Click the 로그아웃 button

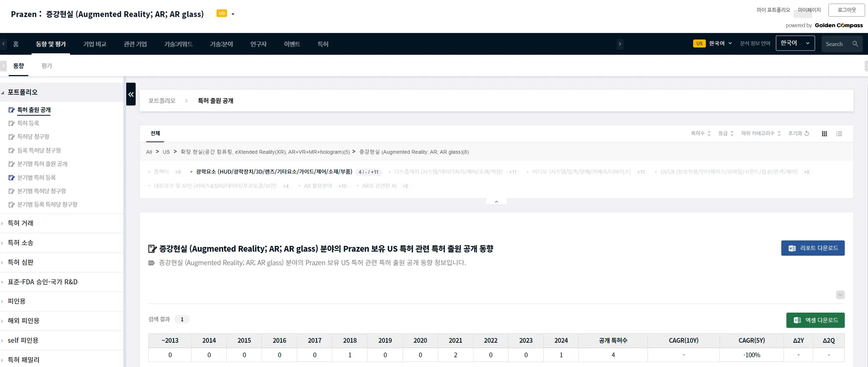(846, 10)
